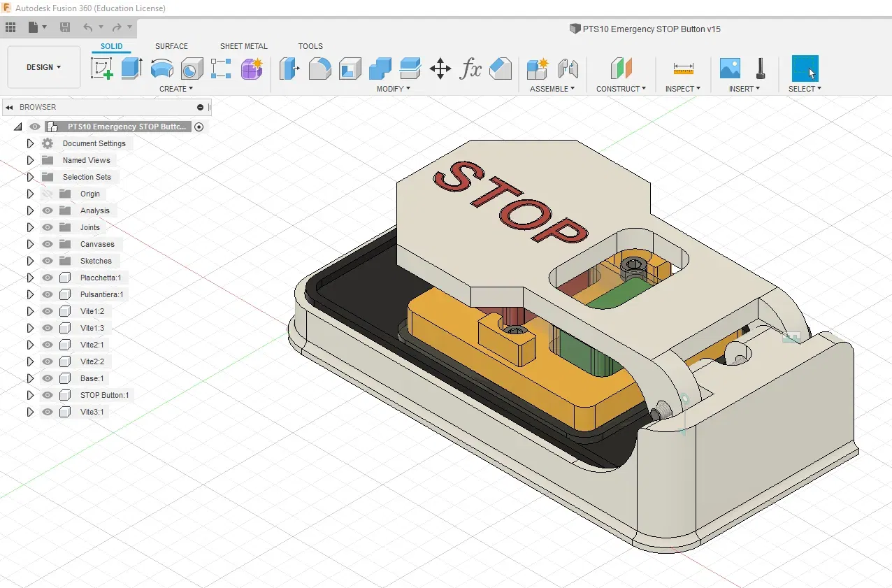Open the File menu dropdown

(38, 28)
